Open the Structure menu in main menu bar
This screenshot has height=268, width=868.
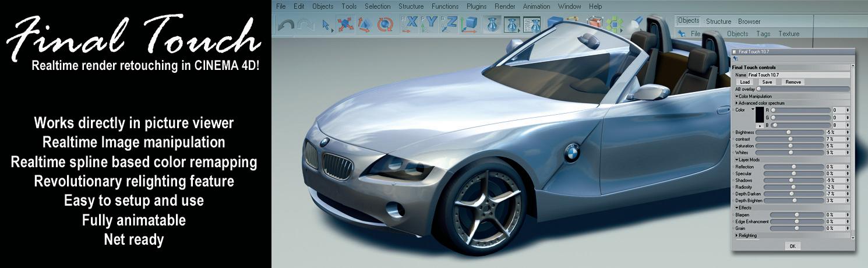click(x=411, y=6)
